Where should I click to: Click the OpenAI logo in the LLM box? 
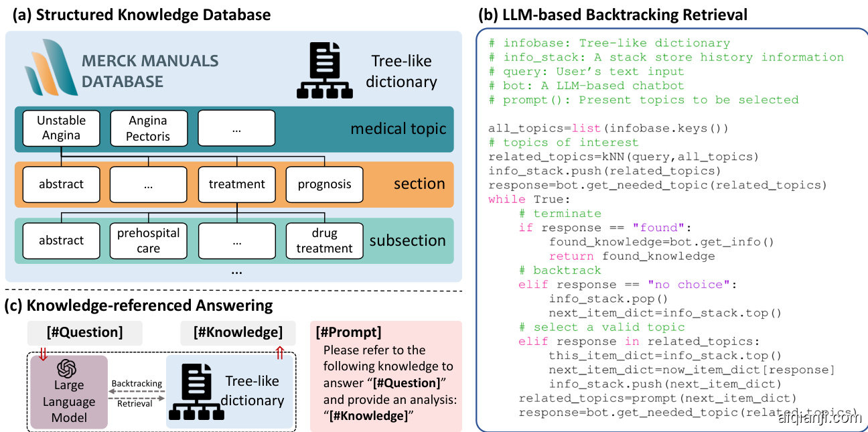click(68, 369)
